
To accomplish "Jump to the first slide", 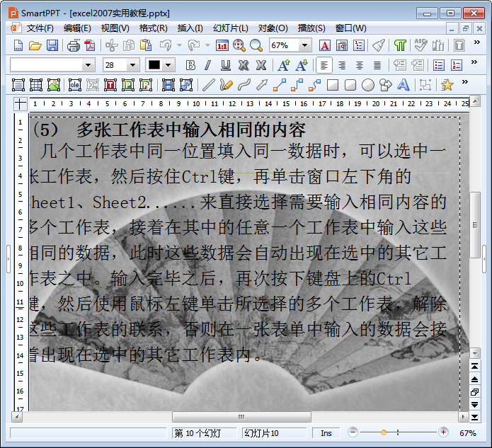I will pyautogui.click(x=475, y=366).
